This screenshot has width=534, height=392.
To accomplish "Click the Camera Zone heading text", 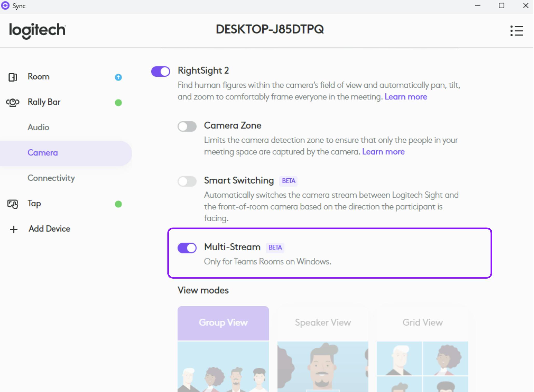I will click(233, 125).
